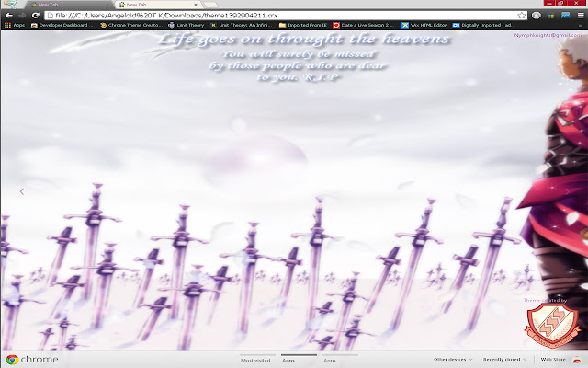Click the page icon inside the address bar

click(51, 16)
